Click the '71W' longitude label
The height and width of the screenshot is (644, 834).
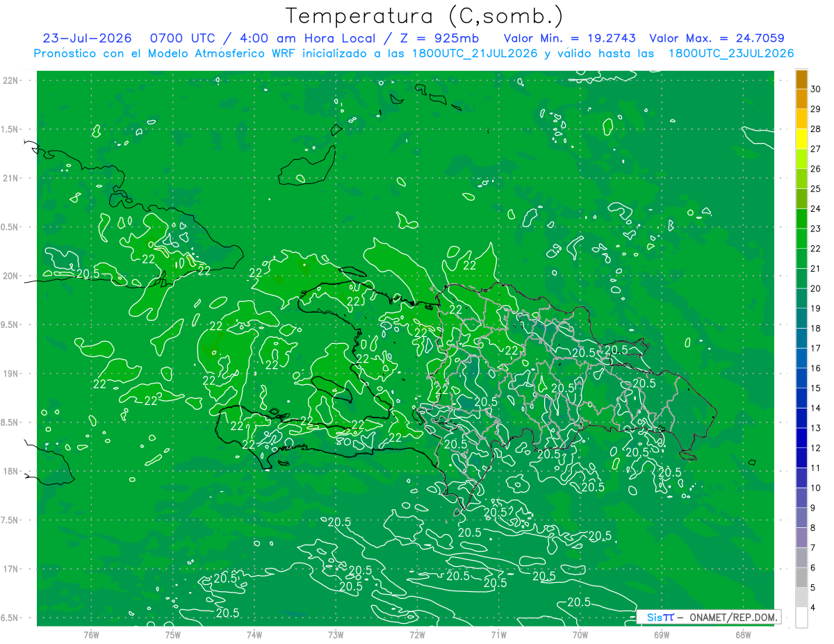coord(498,634)
